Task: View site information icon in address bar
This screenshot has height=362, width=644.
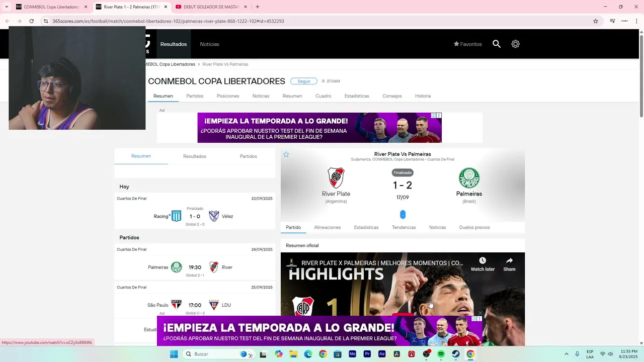Action: click(46, 21)
